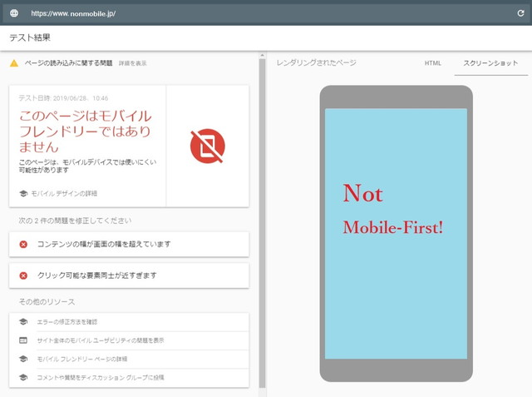Image resolution: width=532 pixels, height=397 pixels.
Task: Click the icon beside ディスカッショングループ link
Action: click(x=23, y=377)
